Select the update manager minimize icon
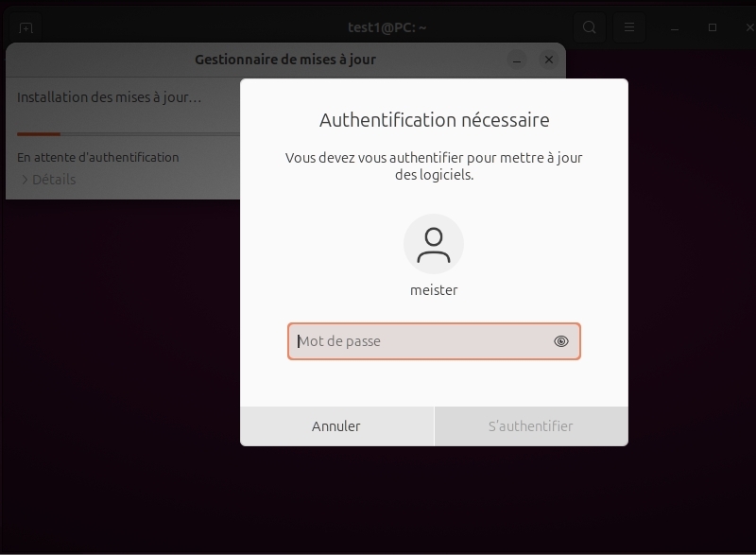This screenshot has width=756, height=555. pos(516,60)
